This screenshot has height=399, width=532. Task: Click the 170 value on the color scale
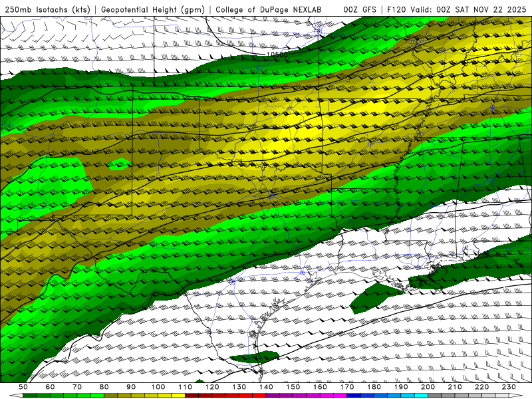pyautogui.click(x=347, y=387)
